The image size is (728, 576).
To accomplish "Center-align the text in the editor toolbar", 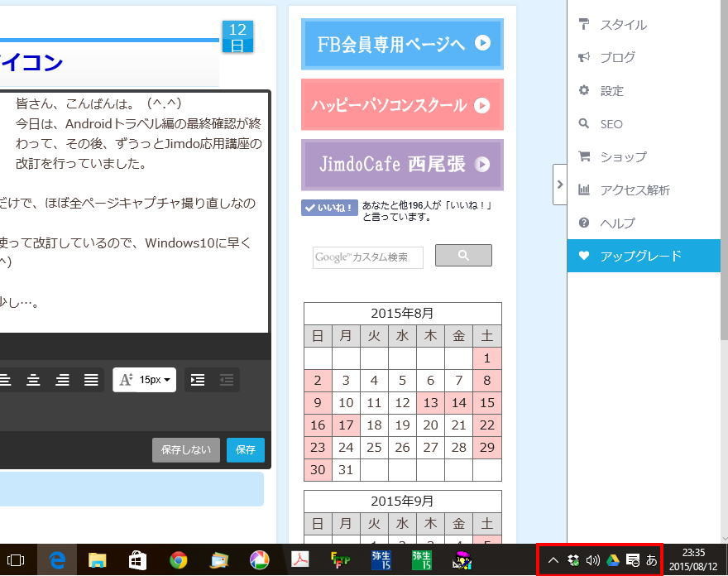I will (33, 380).
